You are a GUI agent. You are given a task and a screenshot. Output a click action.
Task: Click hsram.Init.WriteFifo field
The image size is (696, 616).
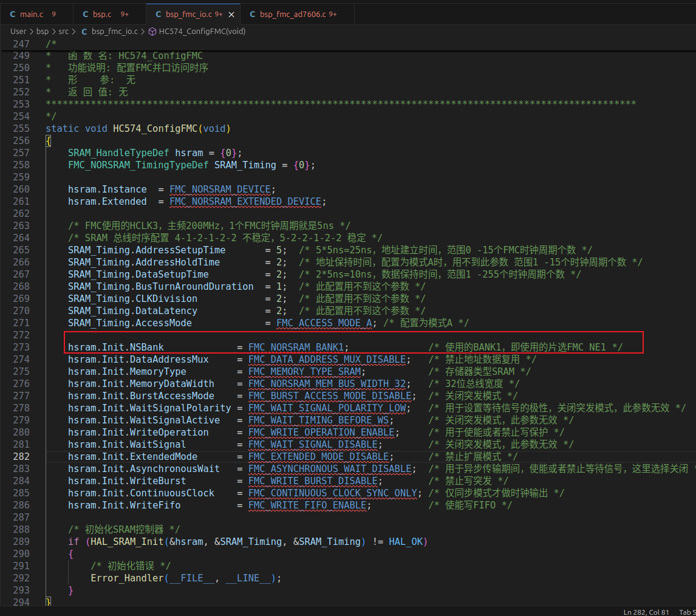[125, 505]
